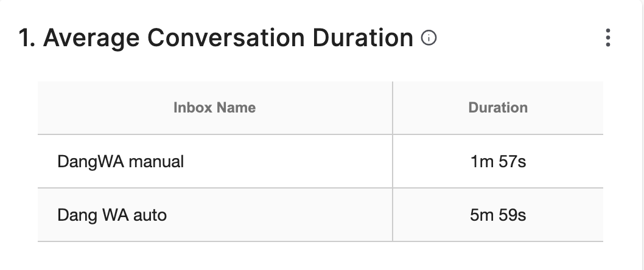This screenshot has width=644, height=270.
Task: Click the border line under the header row
Action: [x=320, y=134]
